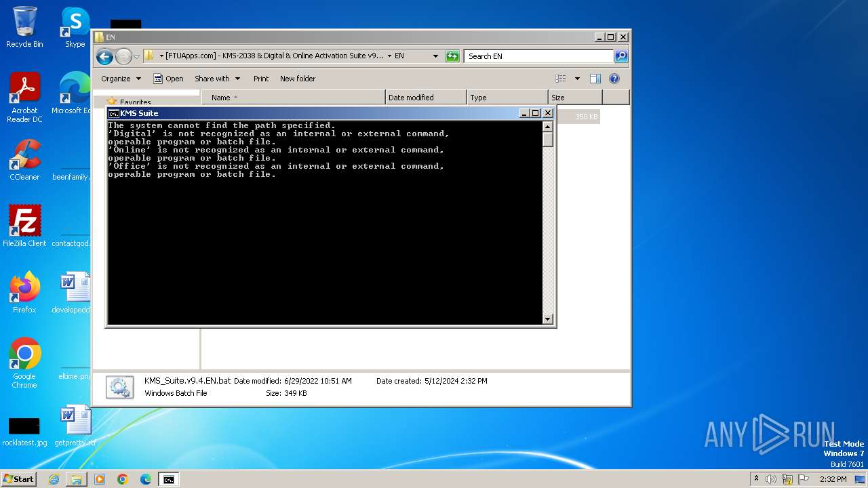Show hidden tray icons arrow
Viewport: 868px width, 488px height.
point(756,479)
